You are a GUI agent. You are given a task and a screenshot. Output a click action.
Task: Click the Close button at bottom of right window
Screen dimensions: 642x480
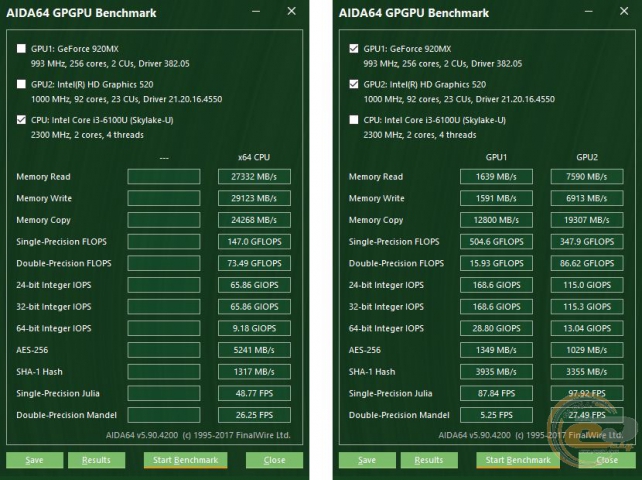click(606, 460)
